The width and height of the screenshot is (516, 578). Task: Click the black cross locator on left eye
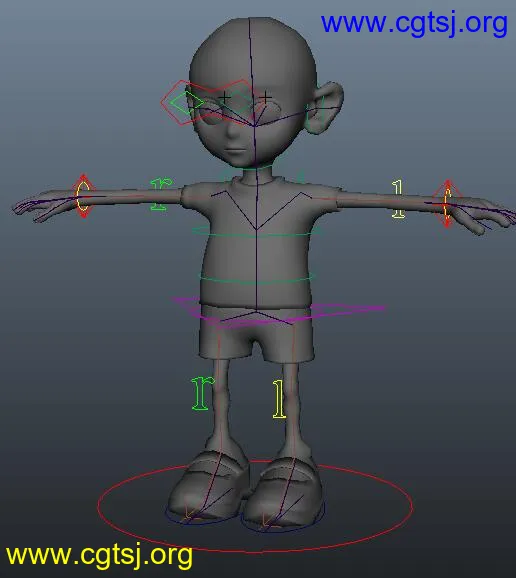point(265,98)
